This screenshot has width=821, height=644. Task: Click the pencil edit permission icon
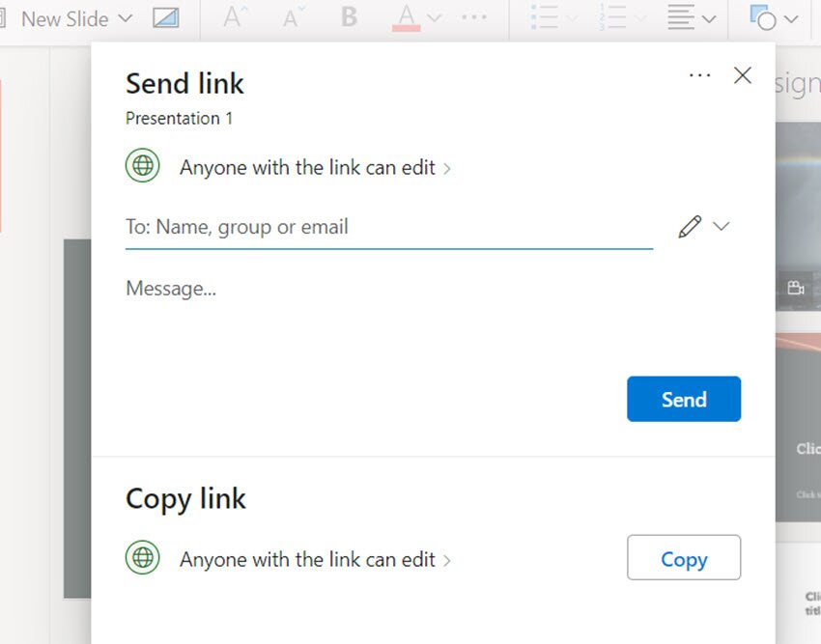tap(690, 227)
